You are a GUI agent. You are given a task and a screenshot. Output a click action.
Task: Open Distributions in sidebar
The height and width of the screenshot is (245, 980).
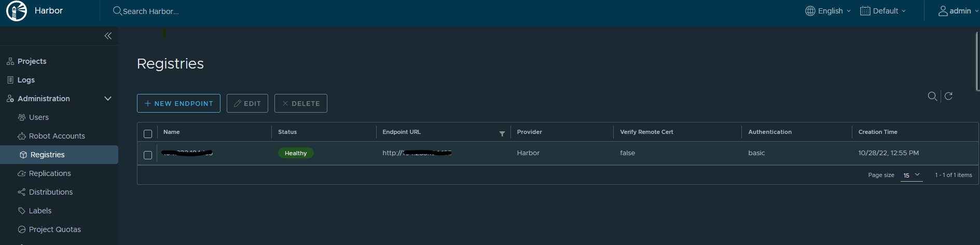click(51, 192)
